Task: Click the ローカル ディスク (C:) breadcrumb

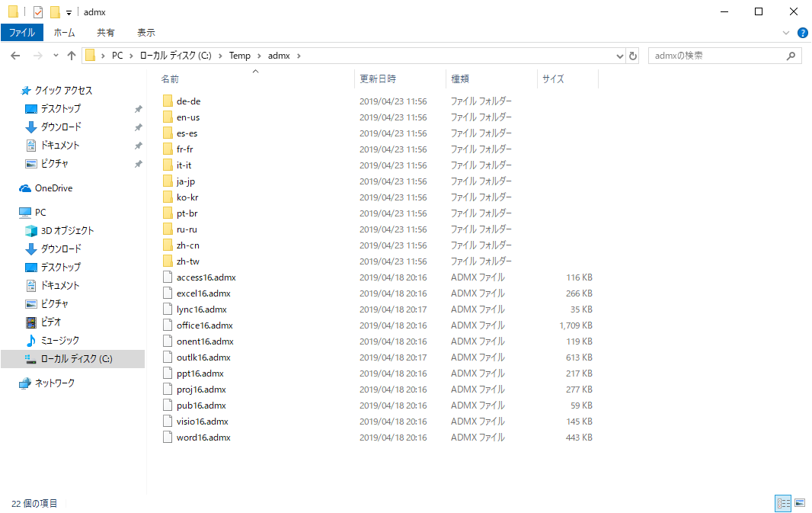Action: click(x=175, y=56)
